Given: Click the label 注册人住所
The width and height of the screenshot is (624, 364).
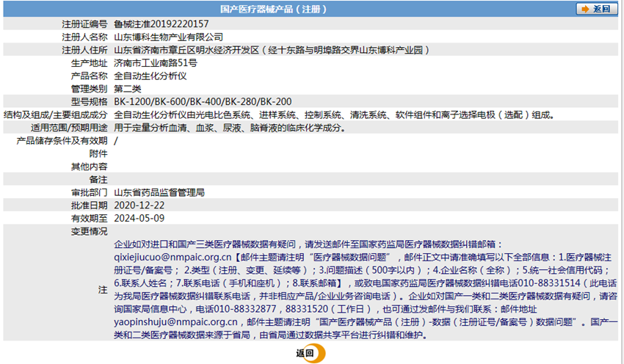Looking at the screenshot, I should coord(84,50).
